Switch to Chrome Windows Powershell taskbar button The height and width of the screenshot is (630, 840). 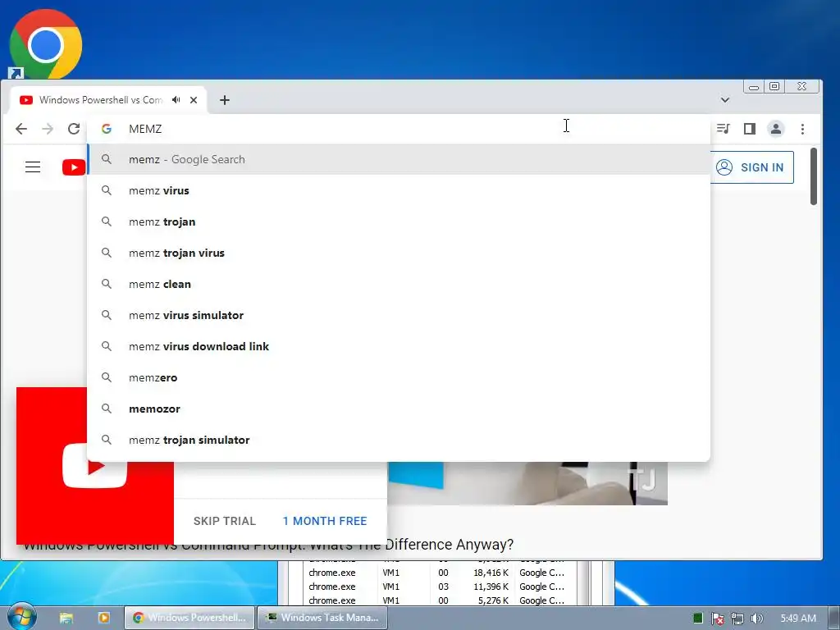coord(189,618)
